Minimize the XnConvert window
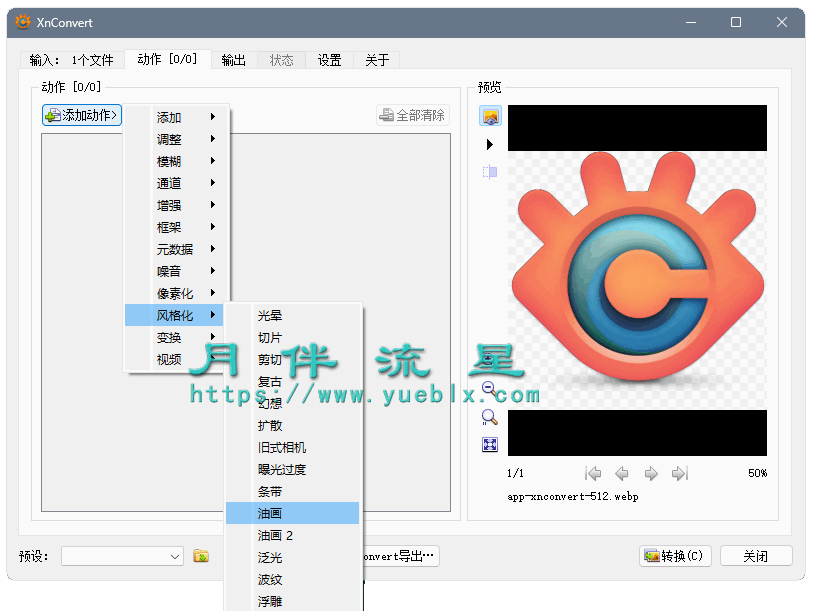815x611 pixels. pos(691,22)
